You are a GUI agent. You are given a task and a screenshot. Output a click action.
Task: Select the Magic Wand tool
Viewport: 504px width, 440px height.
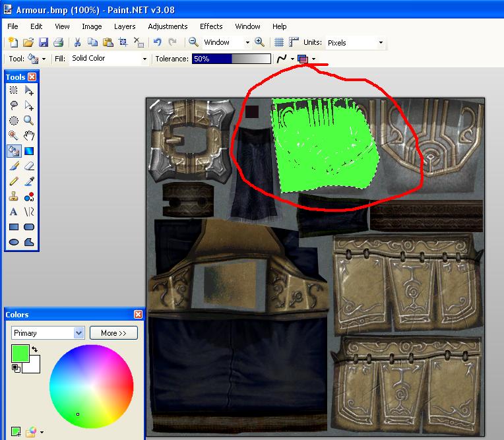click(13, 136)
